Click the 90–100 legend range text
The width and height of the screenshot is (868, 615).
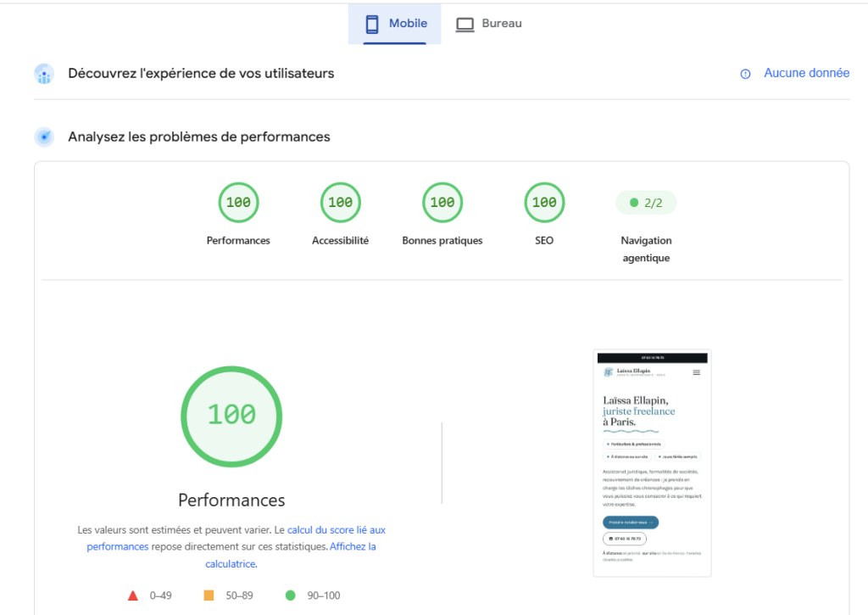click(x=324, y=595)
